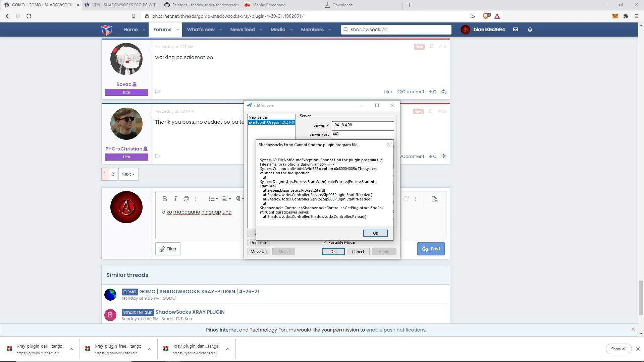644x362 pixels.
Task: Open the list formatting dropdown in editor
Action: [x=213, y=199]
